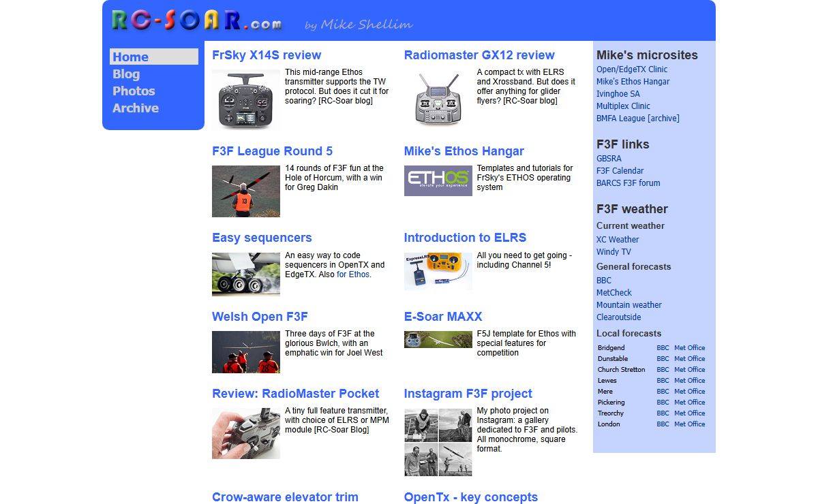Open Mike's Ethos Hangar in the microsites list

click(x=633, y=82)
